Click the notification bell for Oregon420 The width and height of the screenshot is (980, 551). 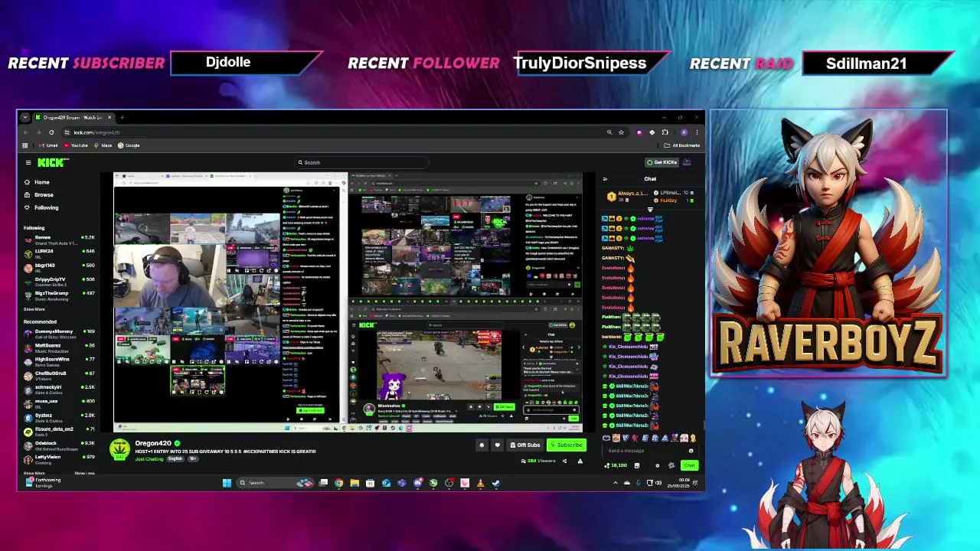(482, 445)
